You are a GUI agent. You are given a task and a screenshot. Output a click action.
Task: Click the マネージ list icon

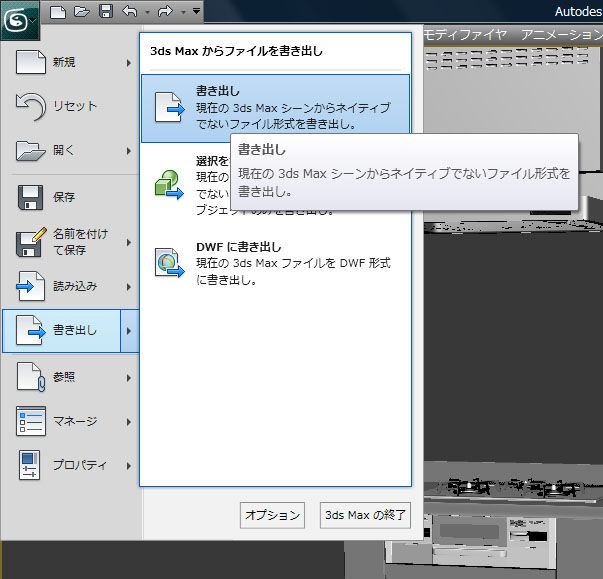coord(31,421)
